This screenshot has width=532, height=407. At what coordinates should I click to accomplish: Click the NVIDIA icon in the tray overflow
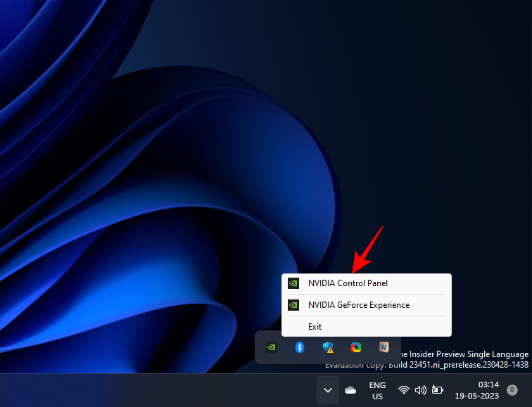[x=271, y=347]
